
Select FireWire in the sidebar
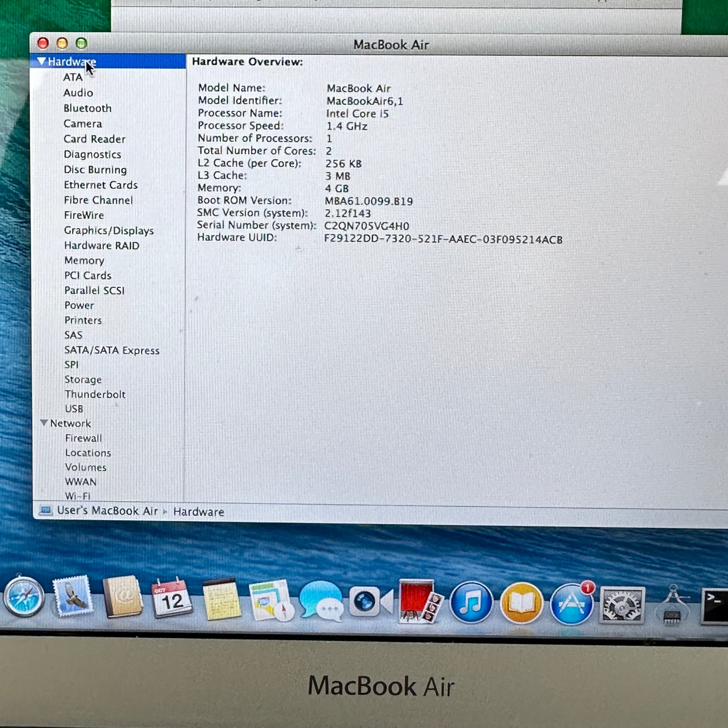point(84,215)
